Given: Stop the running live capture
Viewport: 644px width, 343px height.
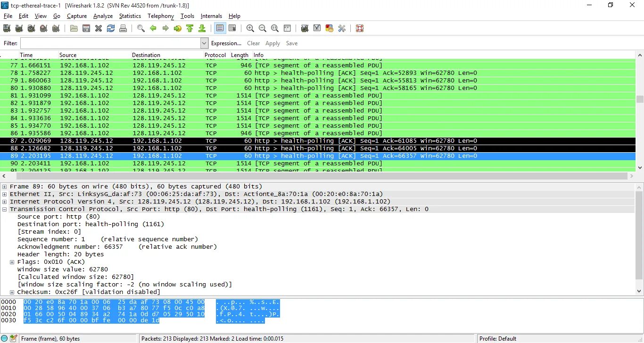Looking at the screenshot, I should click(44, 28).
